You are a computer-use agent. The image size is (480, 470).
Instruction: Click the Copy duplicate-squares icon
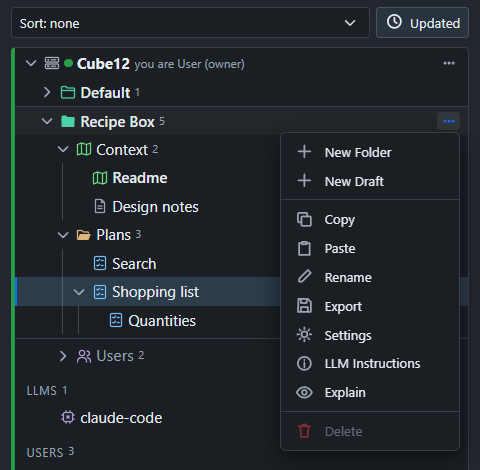(304, 219)
